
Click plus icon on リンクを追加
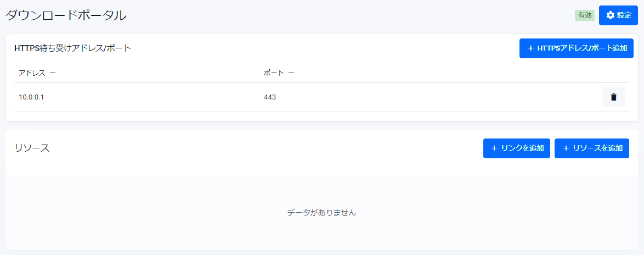pos(494,148)
